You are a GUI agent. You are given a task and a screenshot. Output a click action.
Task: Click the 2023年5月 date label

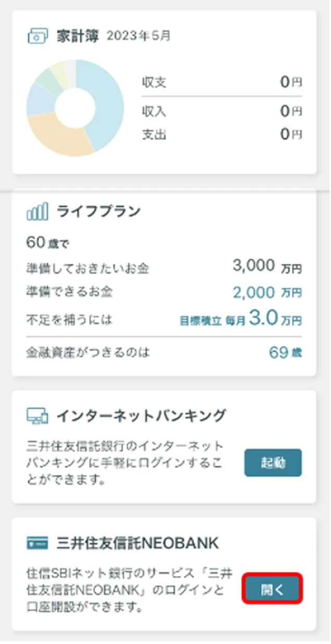(x=139, y=36)
